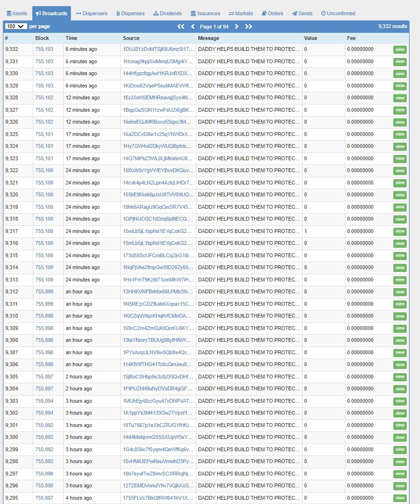The height and width of the screenshot is (504, 420).
Task: View broadcast number 9,300
Action: (400, 437)
